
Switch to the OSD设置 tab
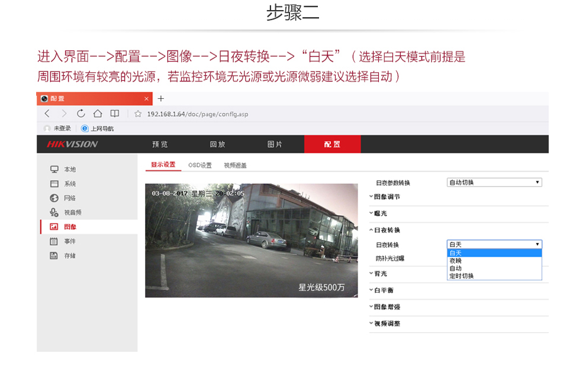tap(199, 166)
